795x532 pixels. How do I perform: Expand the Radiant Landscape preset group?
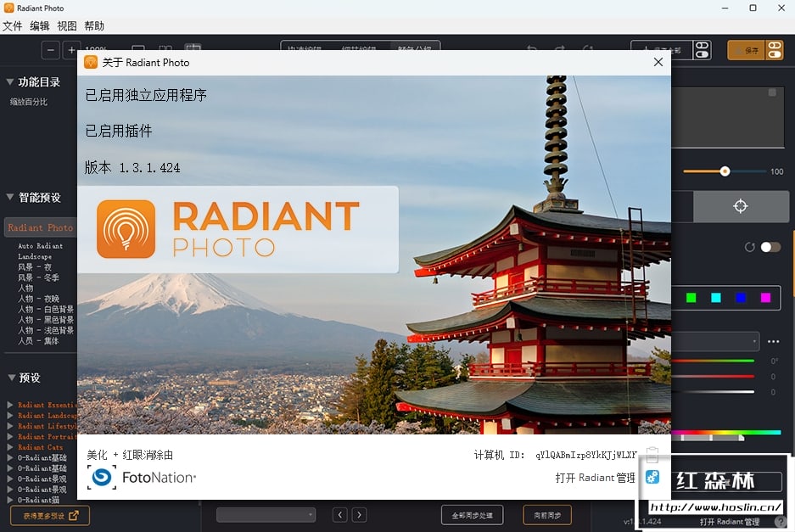tap(10, 416)
